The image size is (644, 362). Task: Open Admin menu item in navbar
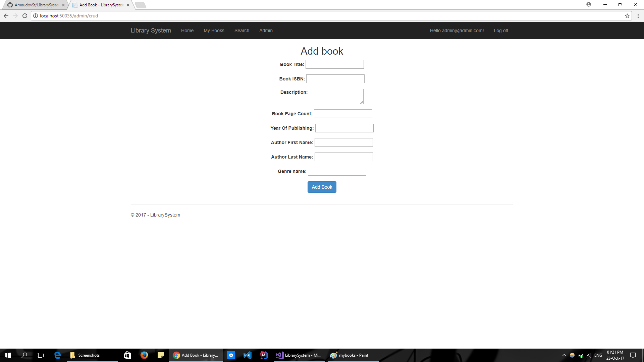coord(266,31)
